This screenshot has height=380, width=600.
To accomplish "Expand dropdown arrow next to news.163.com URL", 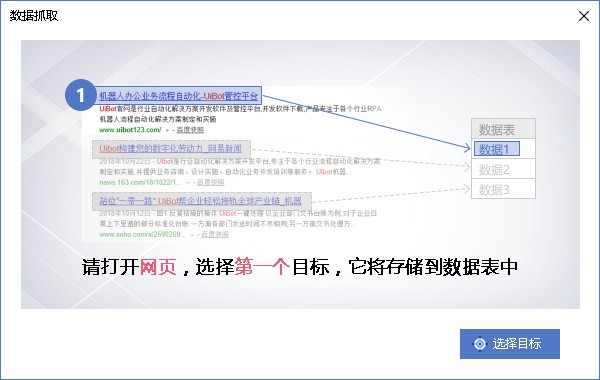I will (188, 183).
